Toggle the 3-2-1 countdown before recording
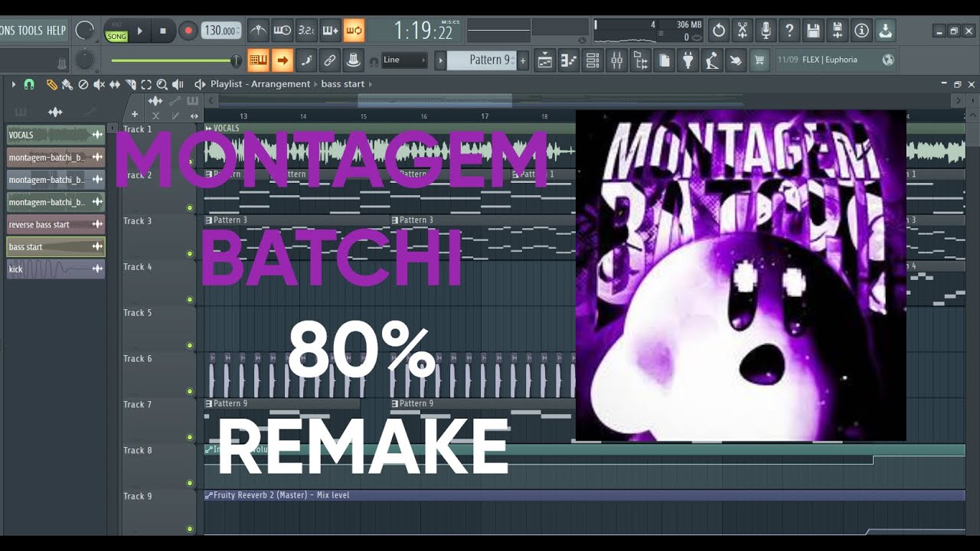Image resolution: width=980 pixels, height=551 pixels. coord(306,31)
